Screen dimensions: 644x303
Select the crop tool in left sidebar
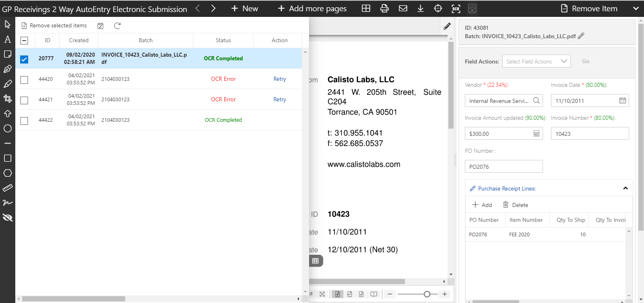(x=8, y=99)
